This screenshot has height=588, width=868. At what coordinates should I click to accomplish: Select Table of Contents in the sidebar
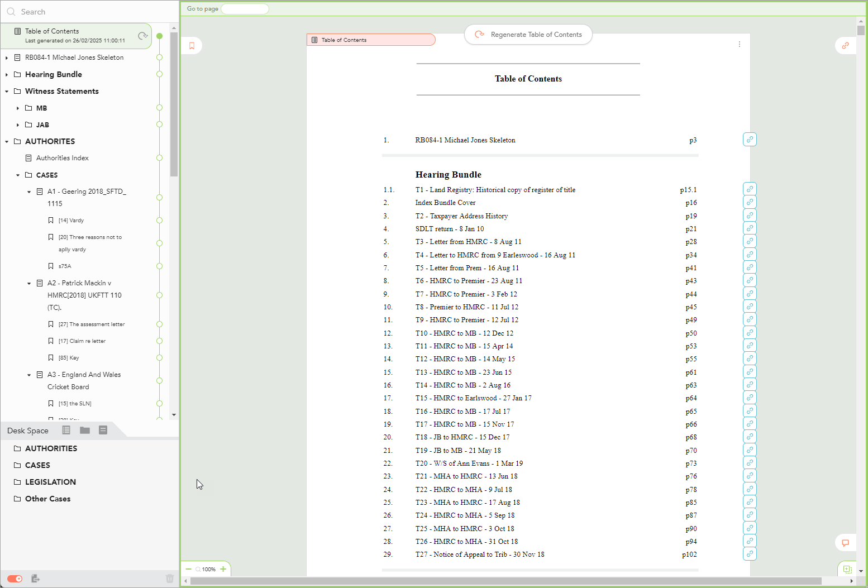[x=76, y=36]
